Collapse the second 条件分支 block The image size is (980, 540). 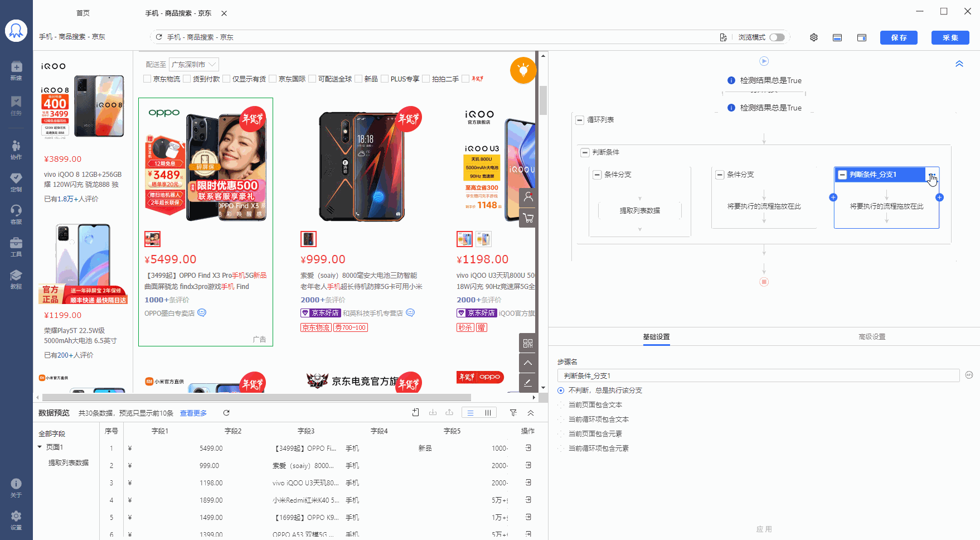click(x=720, y=175)
